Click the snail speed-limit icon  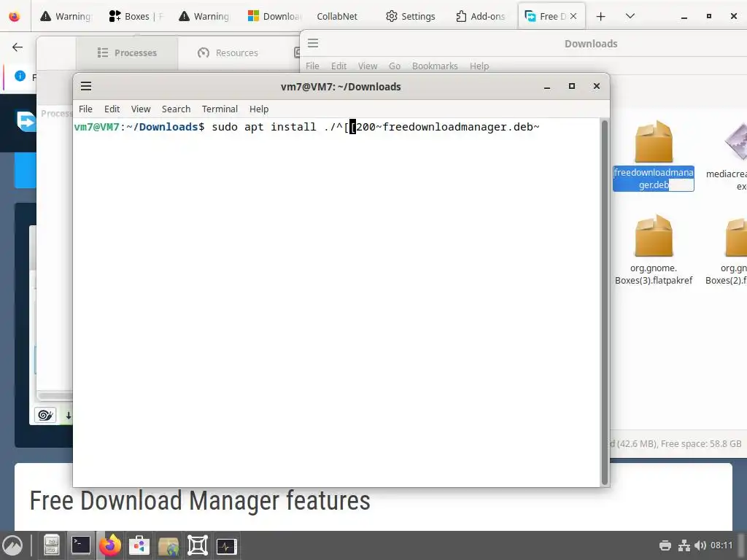(x=45, y=415)
